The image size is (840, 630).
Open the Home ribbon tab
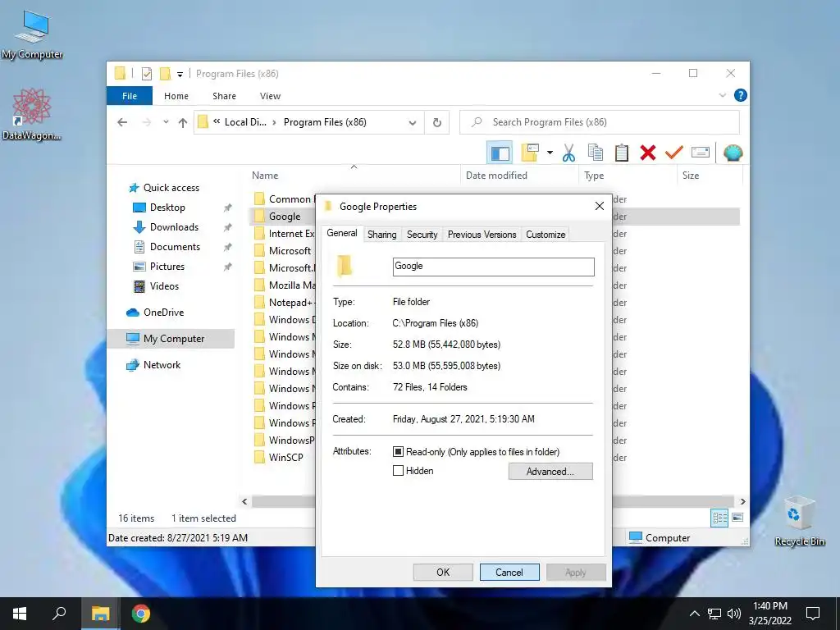(x=176, y=96)
